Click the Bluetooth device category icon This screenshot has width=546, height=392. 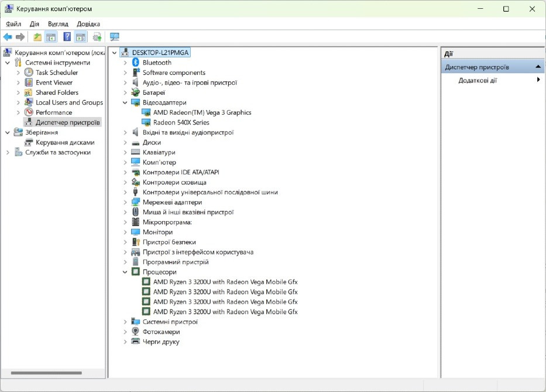(136, 63)
